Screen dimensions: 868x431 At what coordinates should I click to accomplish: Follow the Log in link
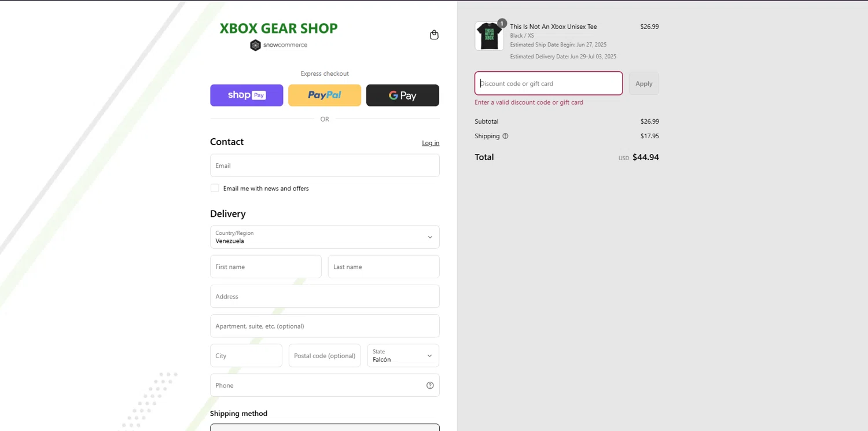click(x=431, y=143)
